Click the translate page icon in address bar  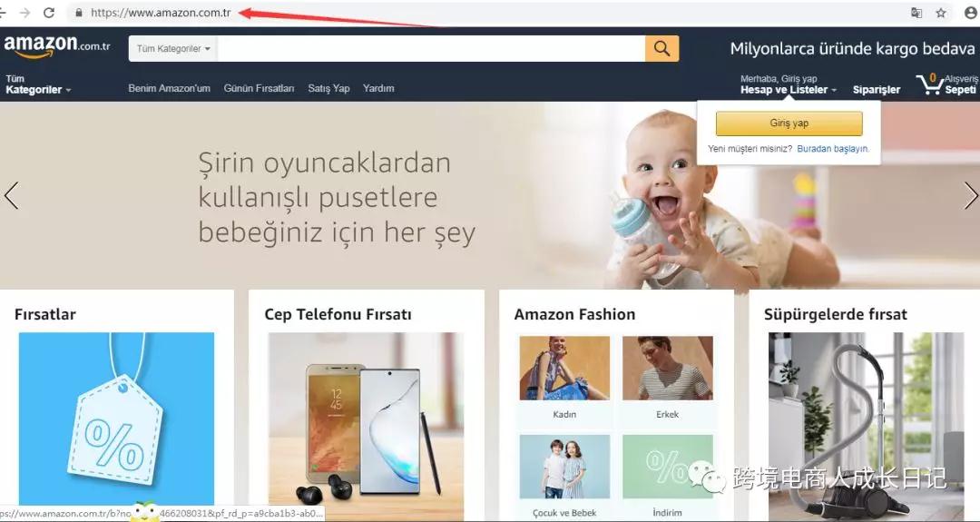pyautogui.click(x=916, y=13)
